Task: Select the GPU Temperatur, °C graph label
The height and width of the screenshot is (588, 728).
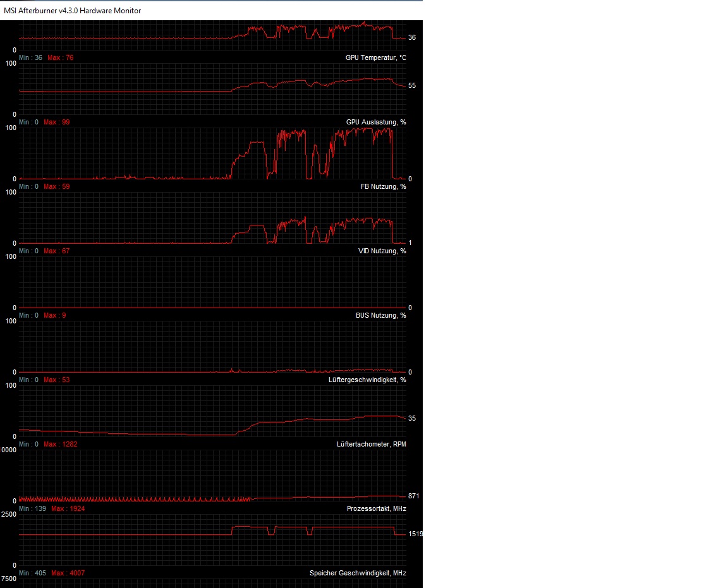Action: click(x=375, y=57)
